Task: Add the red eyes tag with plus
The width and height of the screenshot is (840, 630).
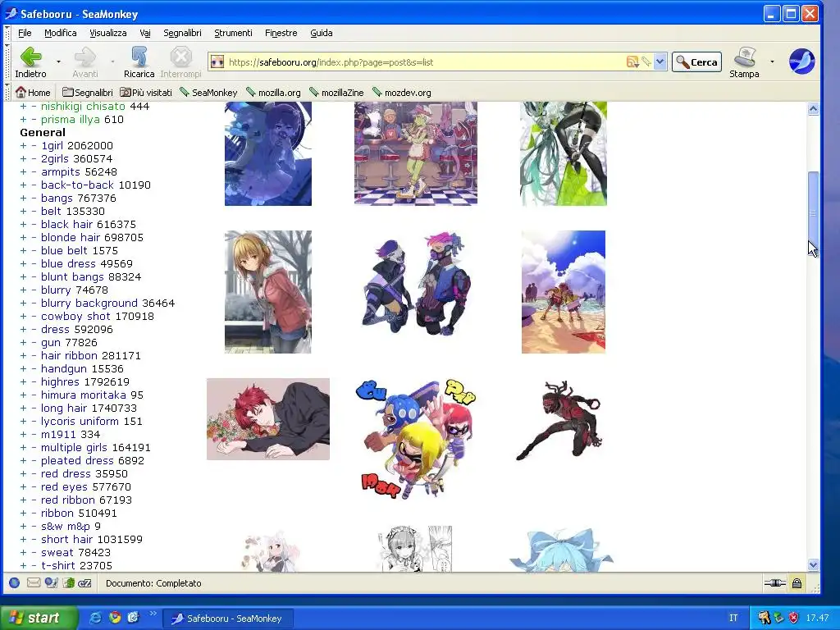Action: tap(23, 487)
